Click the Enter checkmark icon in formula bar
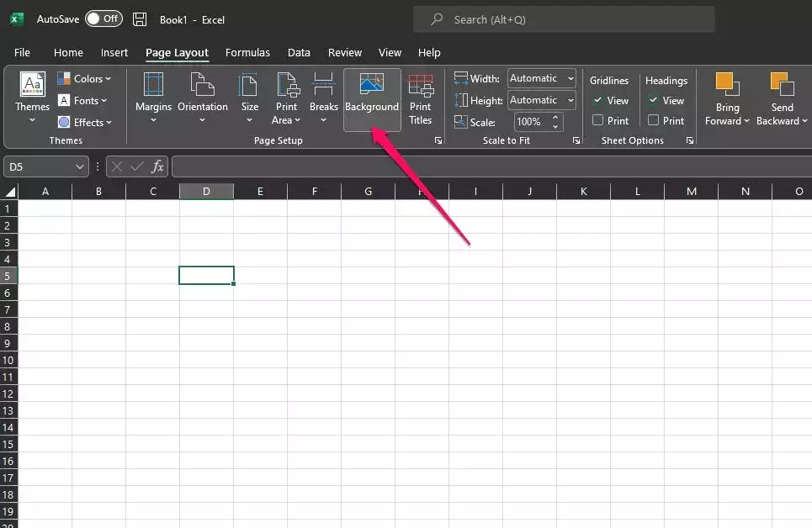812x528 pixels. click(136, 166)
